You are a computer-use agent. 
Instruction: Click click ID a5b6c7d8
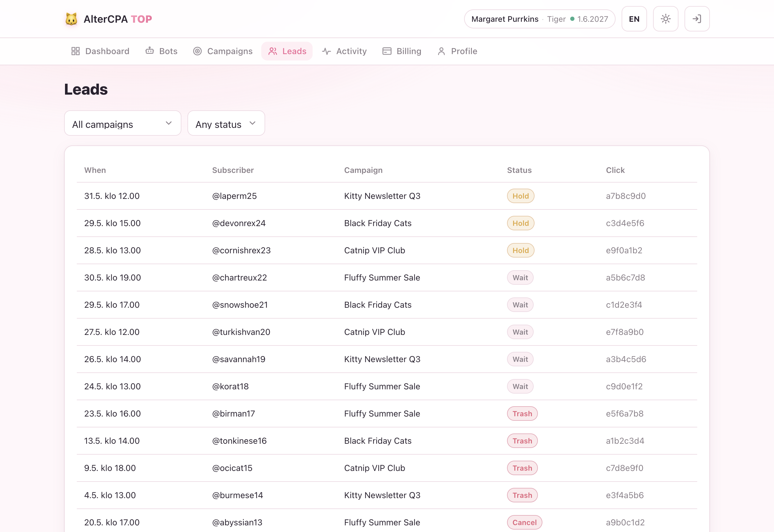click(x=625, y=278)
